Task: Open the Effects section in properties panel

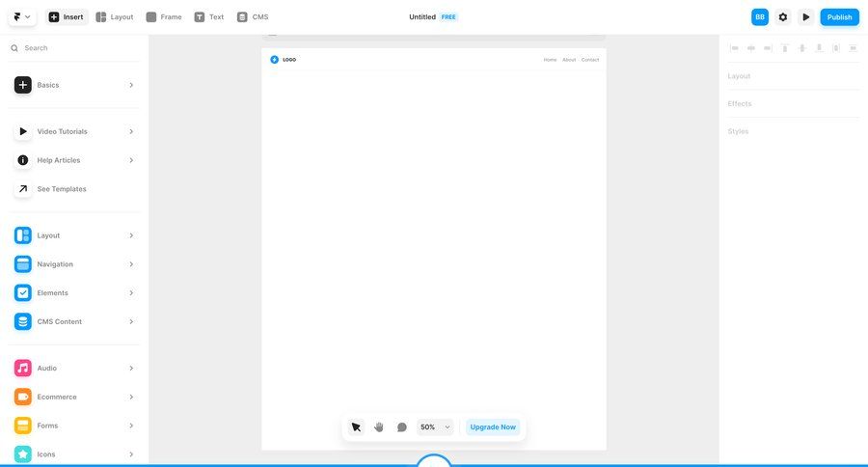Action: [x=740, y=103]
